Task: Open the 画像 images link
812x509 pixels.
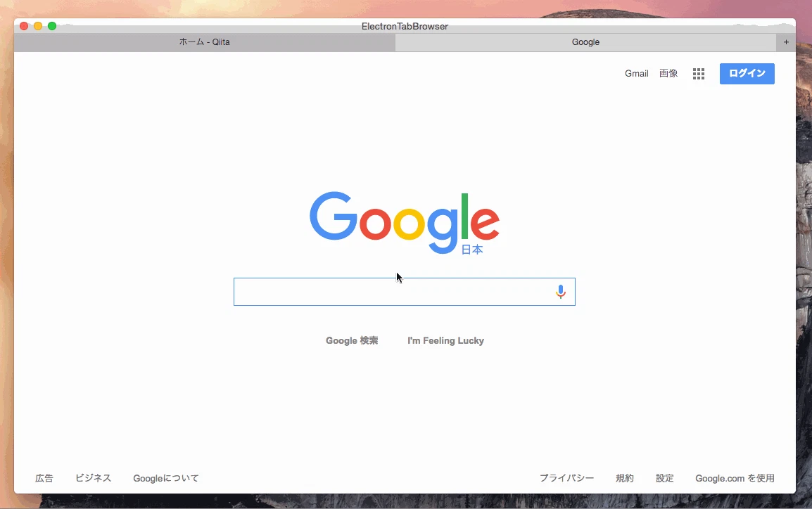Action: tap(668, 73)
